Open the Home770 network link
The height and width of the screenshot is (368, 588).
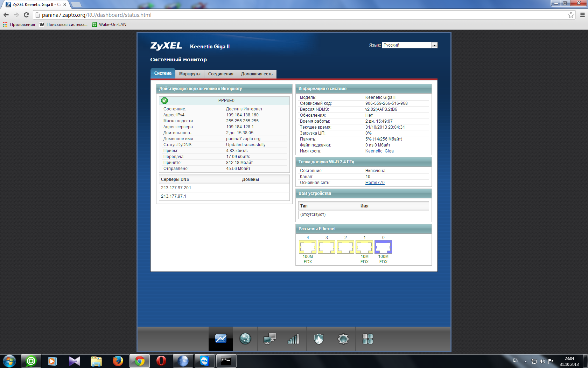pyautogui.click(x=375, y=183)
